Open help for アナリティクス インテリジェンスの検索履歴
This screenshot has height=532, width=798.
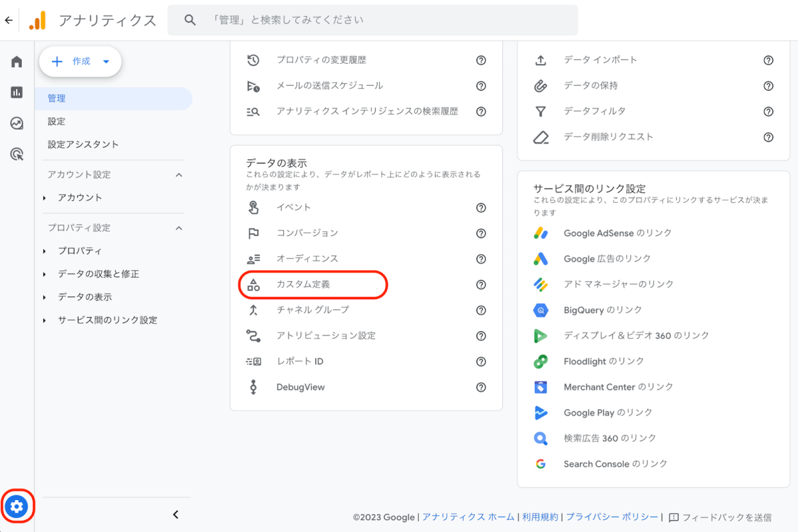click(x=481, y=112)
